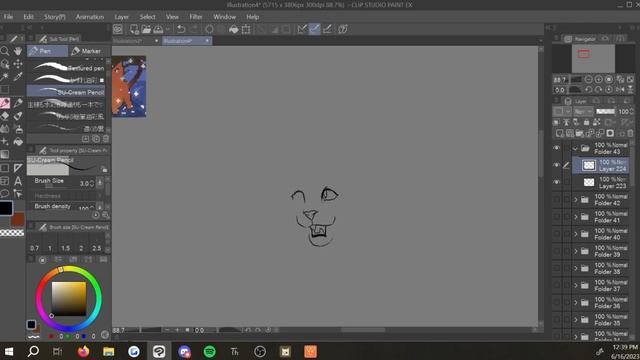Screen dimensions: 640x360
Task: Show Folder 41 via its visibility box
Action: click(x=556, y=217)
